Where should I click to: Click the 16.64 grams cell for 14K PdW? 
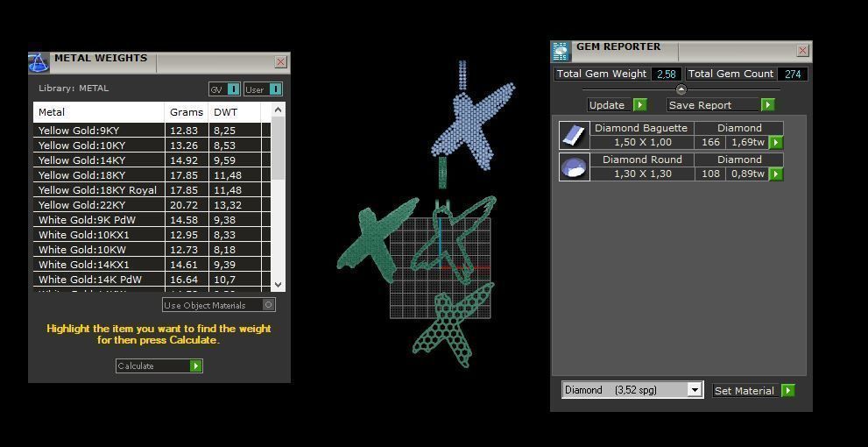(187, 280)
